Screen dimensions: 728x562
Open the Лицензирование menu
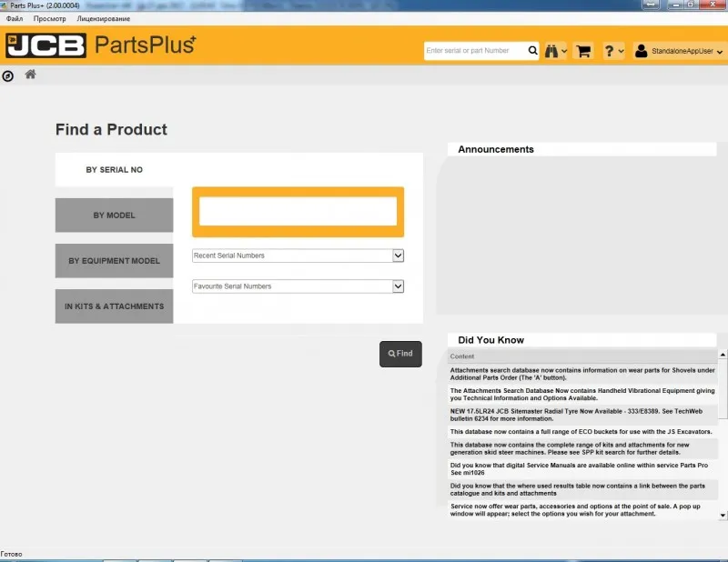(104, 18)
